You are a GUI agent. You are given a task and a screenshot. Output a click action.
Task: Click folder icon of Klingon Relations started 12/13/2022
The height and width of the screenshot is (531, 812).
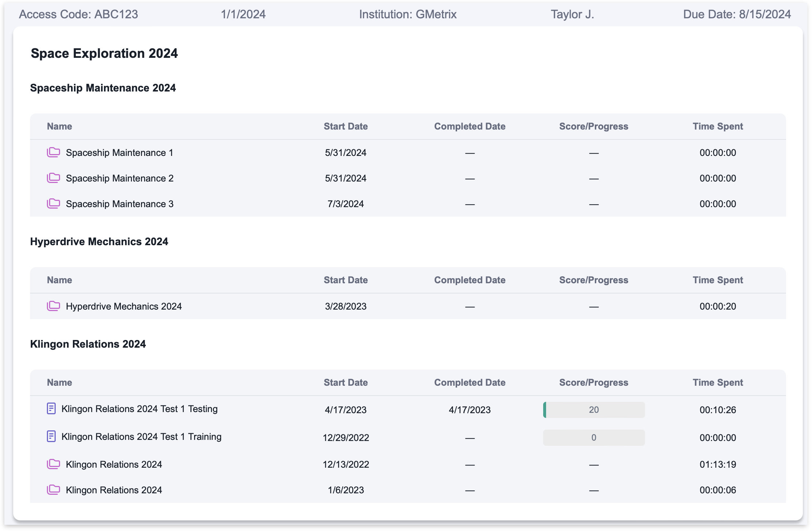[53, 464]
